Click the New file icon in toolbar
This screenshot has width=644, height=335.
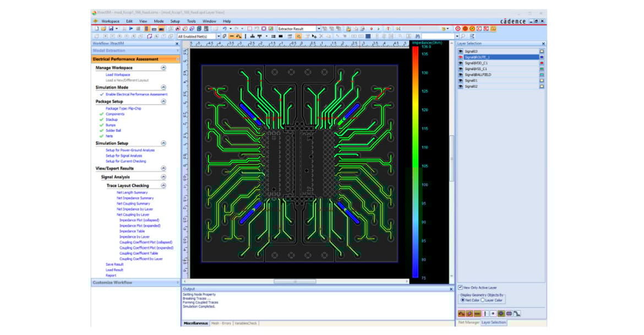pos(96,29)
